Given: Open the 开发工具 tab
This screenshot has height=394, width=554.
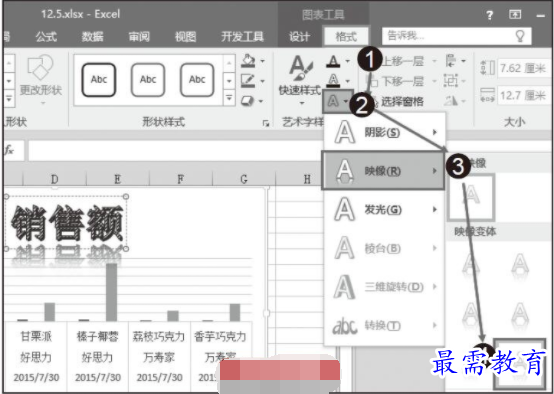Looking at the screenshot, I should (x=242, y=36).
